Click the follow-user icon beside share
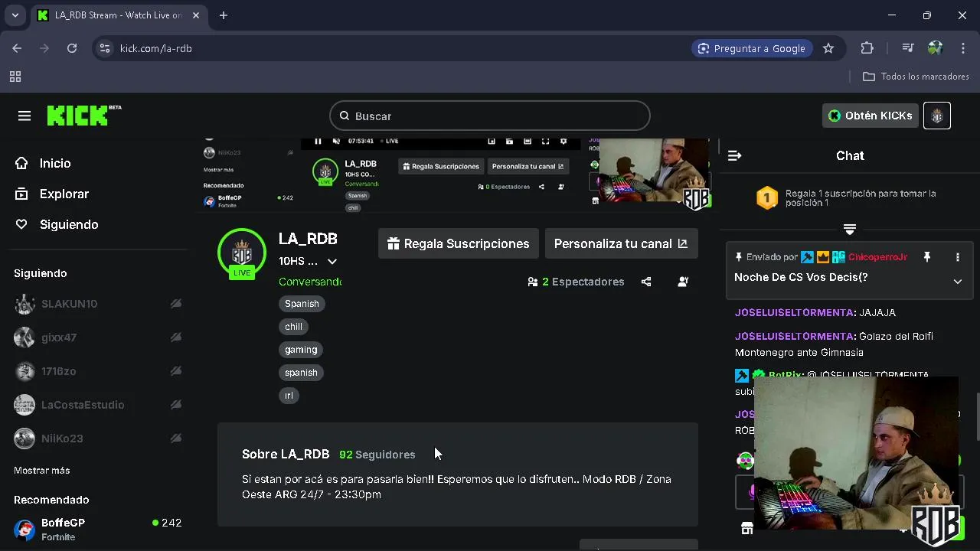Image resolution: width=980 pixels, height=551 pixels. [683, 282]
